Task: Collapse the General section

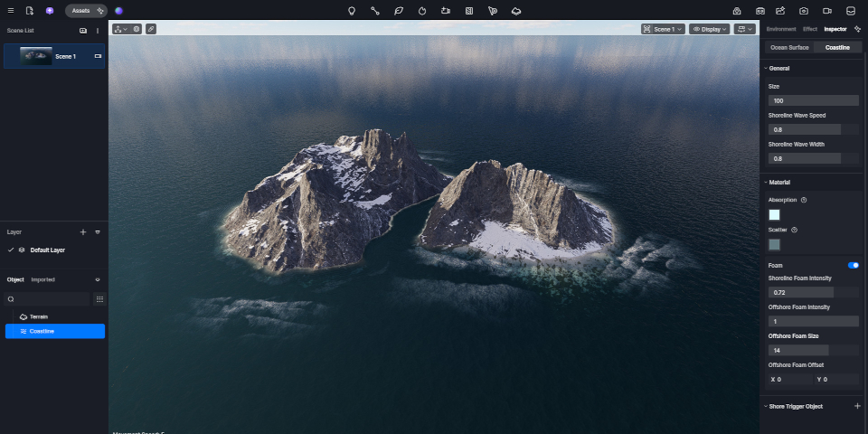Action: pyautogui.click(x=766, y=69)
